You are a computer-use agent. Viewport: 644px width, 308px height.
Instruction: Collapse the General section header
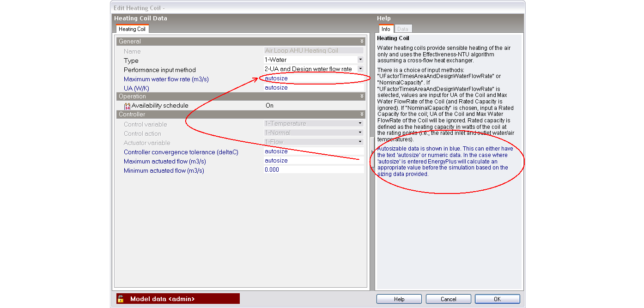click(362, 42)
